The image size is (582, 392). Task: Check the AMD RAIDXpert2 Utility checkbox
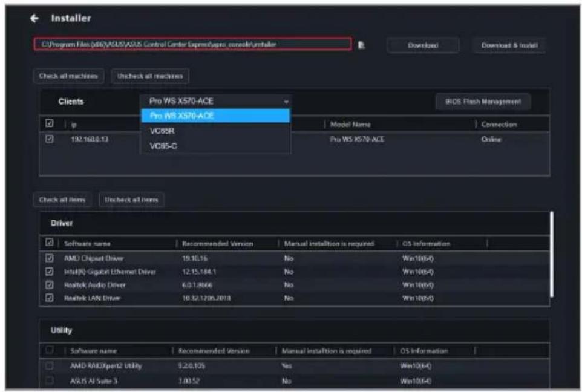50,365
